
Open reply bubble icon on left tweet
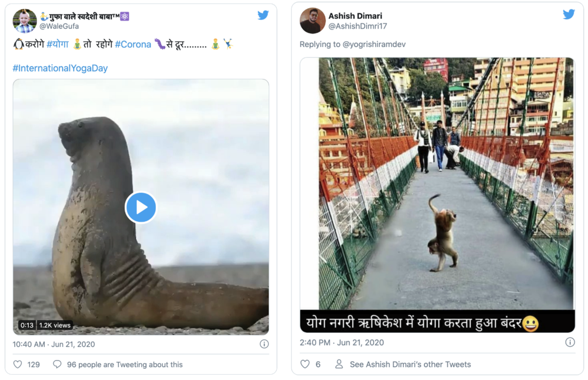(57, 365)
